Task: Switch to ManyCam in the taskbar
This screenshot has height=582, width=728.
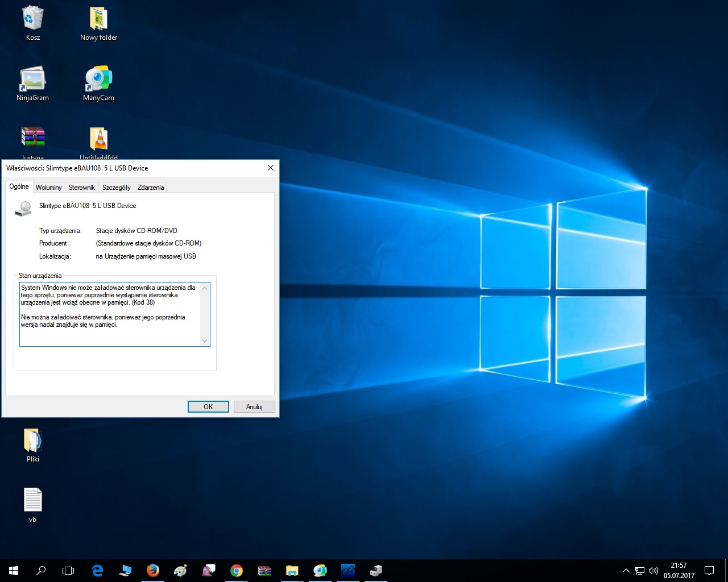Action: click(320, 570)
